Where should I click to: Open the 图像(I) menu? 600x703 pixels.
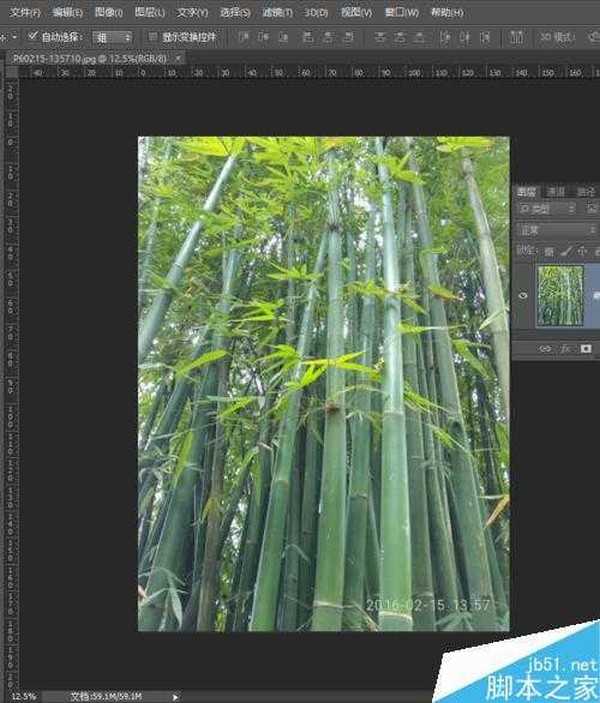pos(107,13)
